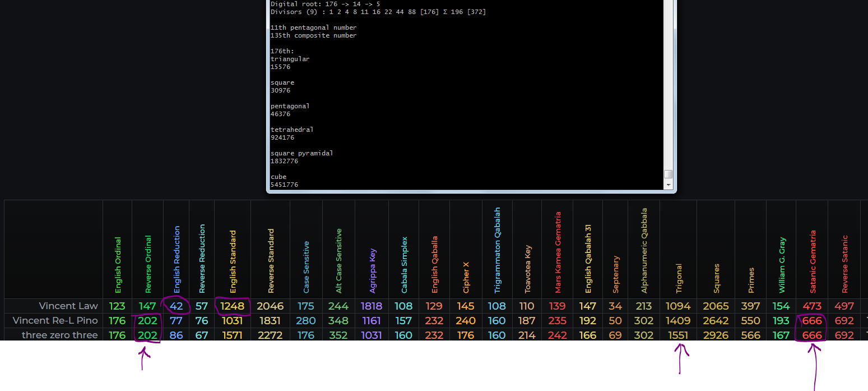The image size is (868, 391).
Task: Click the Case Sensitive cipher header
Action: tap(306, 267)
